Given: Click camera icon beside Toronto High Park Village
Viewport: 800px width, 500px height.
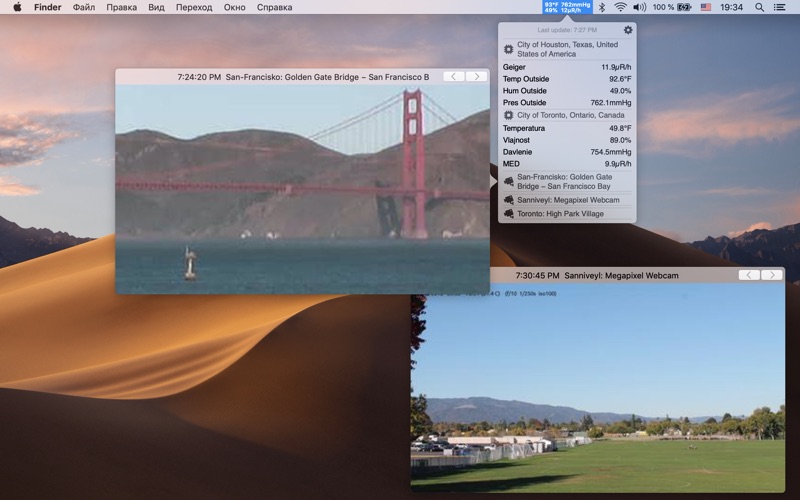Looking at the screenshot, I should coord(508,214).
